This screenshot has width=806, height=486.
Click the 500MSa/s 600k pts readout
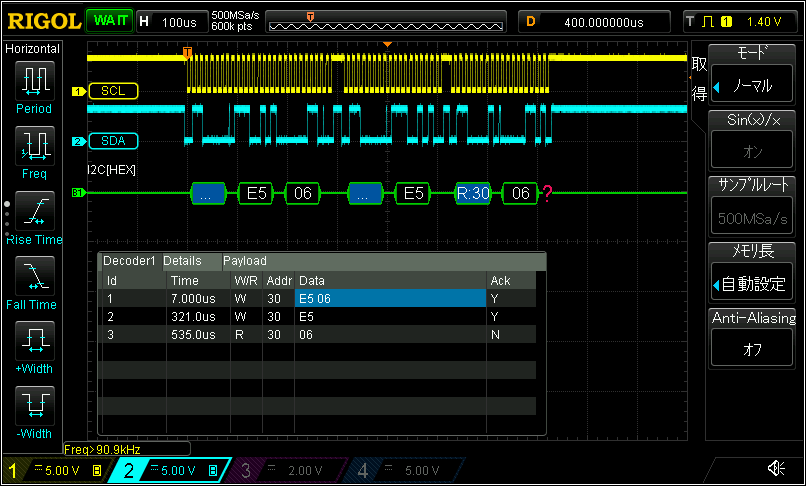pos(235,21)
